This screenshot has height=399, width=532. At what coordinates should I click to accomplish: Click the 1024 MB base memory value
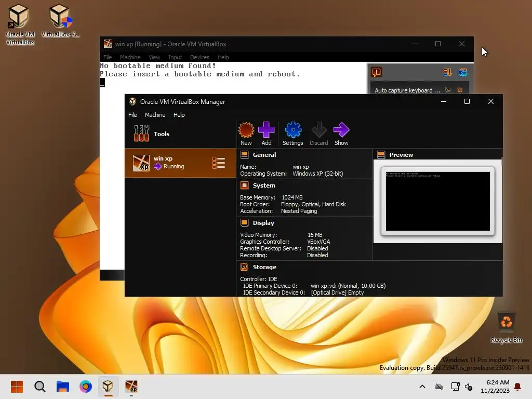pos(292,197)
